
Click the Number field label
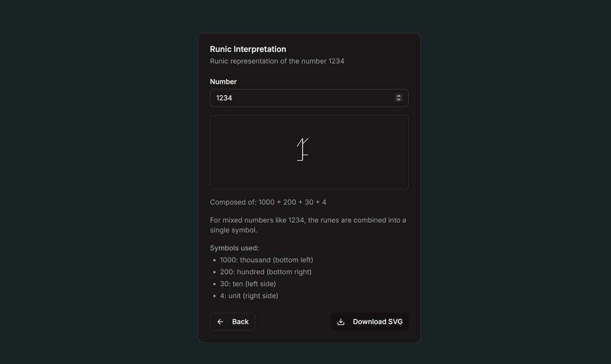point(223,81)
